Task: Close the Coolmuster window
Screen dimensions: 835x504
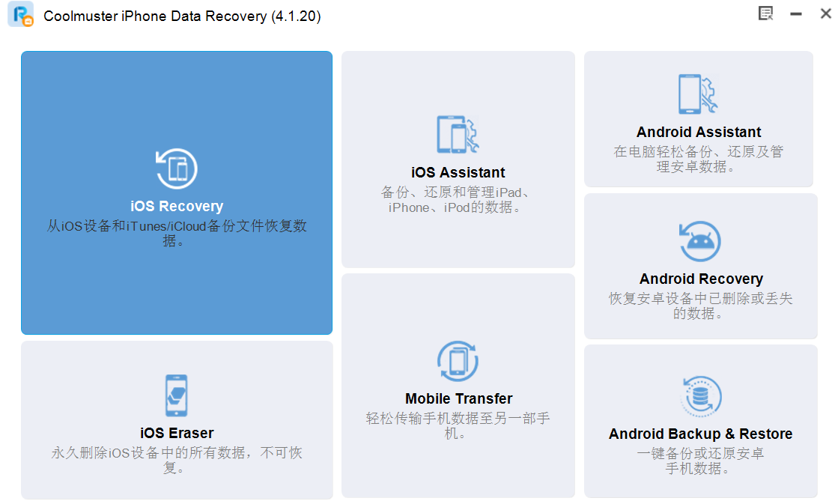Action: pos(825,13)
